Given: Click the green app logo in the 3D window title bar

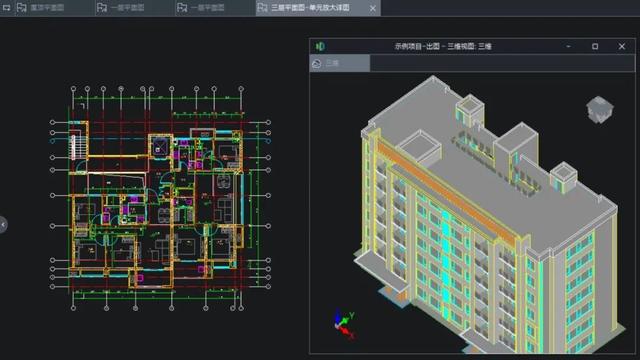Looking at the screenshot, I should click(x=320, y=46).
